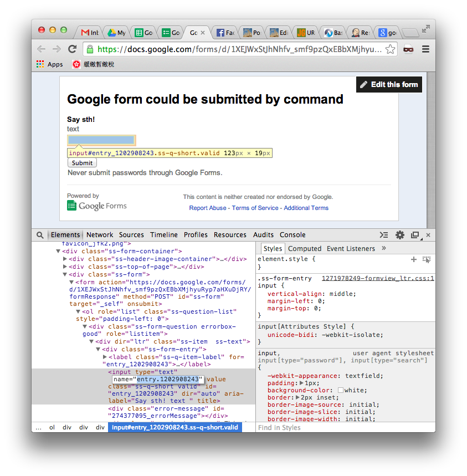Image resolution: width=467 pixels, height=476 pixels.
Task: Toggle element state icon in Styles pane
Action: [427, 259]
